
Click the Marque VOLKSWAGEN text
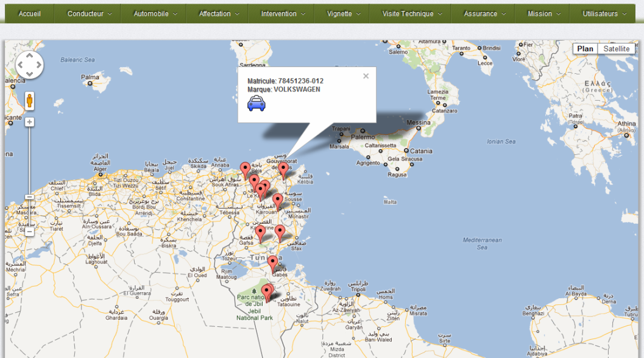284,89
